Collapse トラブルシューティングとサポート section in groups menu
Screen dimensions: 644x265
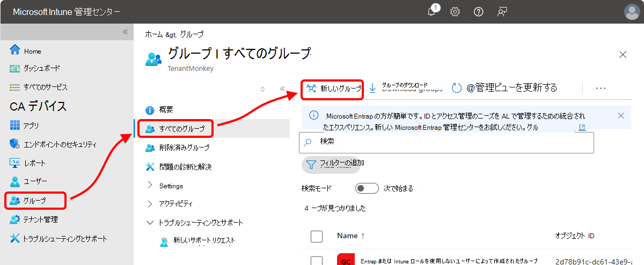tap(194, 222)
